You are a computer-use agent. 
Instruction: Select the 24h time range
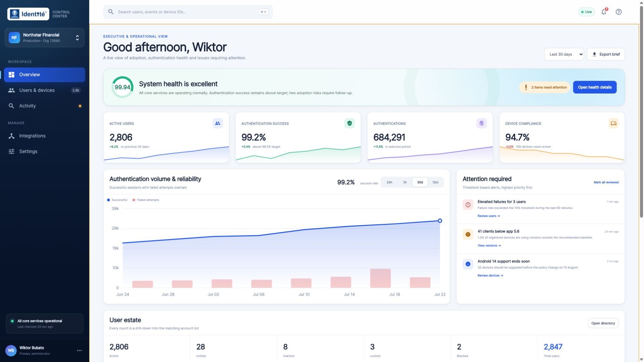click(x=389, y=182)
